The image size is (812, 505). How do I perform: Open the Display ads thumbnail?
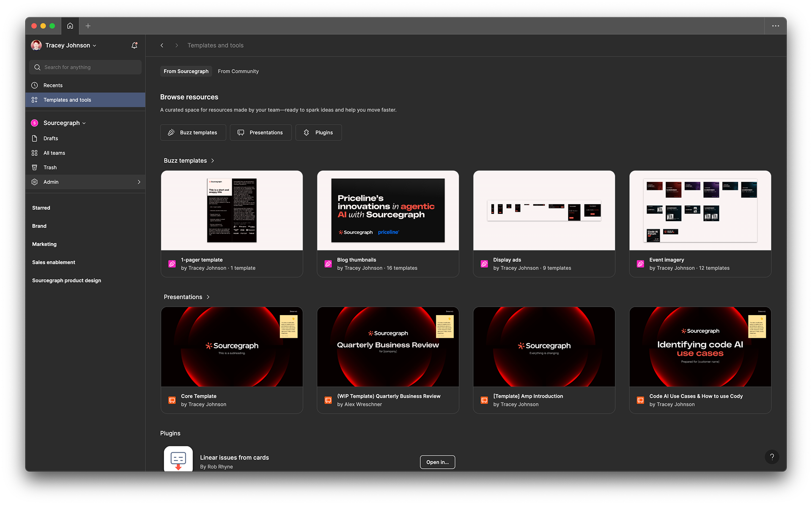click(544, 210)
